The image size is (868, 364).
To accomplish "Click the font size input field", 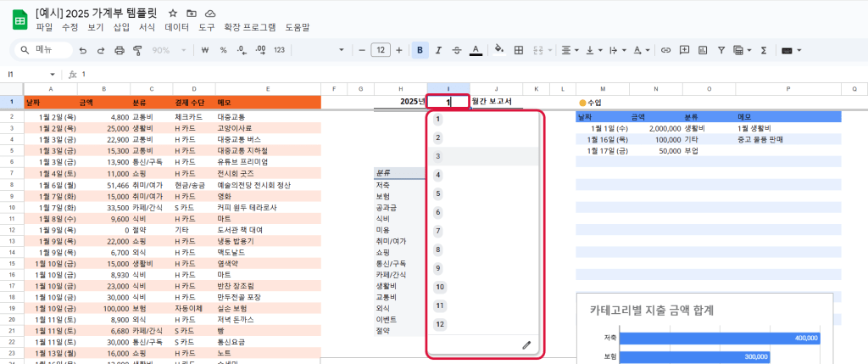I will pos(381,50).
